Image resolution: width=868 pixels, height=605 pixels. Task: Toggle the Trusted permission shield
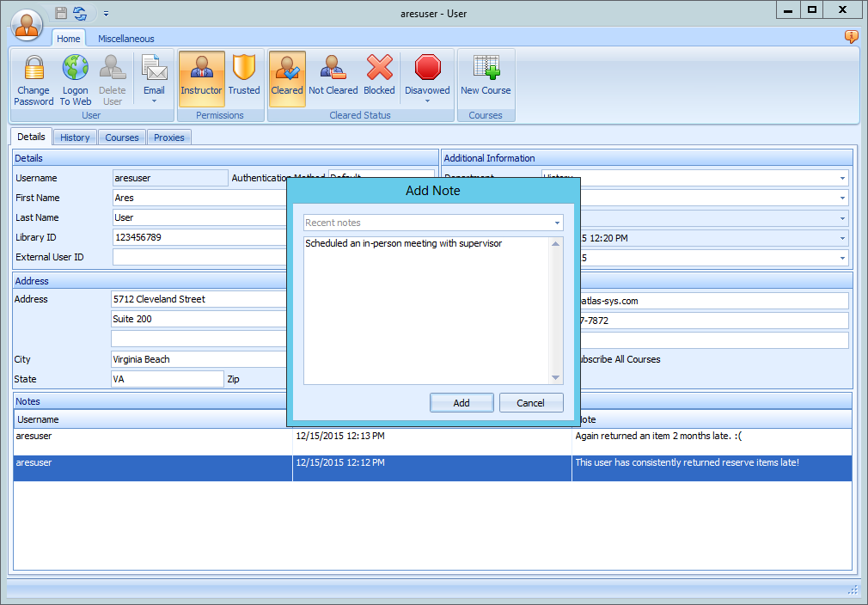pos(244,69)
